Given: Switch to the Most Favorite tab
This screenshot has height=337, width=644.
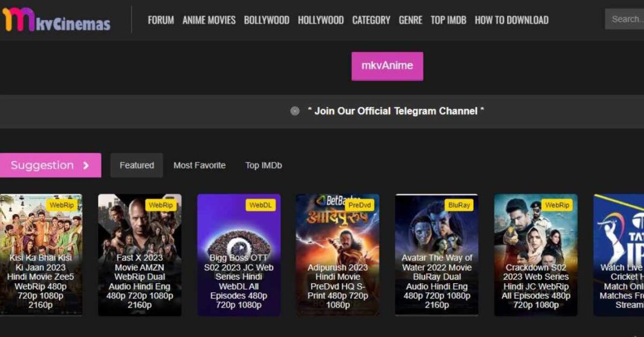Looking at the screenshot, I should [x=200, y=165].
